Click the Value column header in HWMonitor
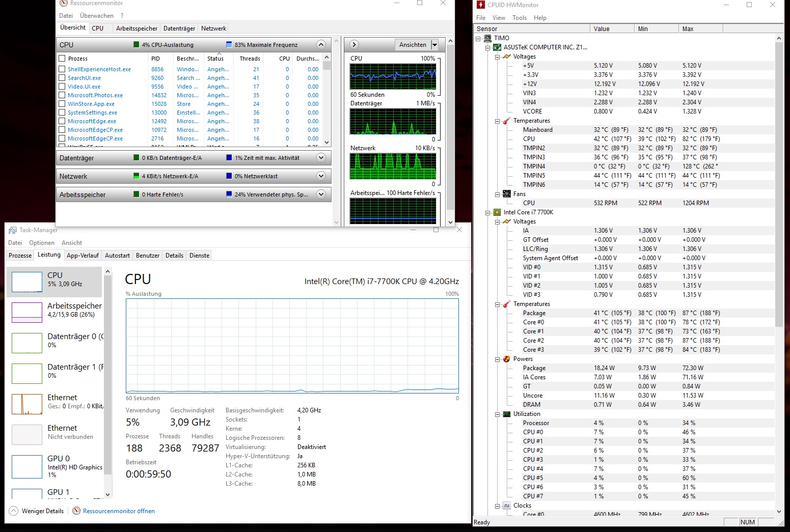790x532 pixels. tap(612, 29)
